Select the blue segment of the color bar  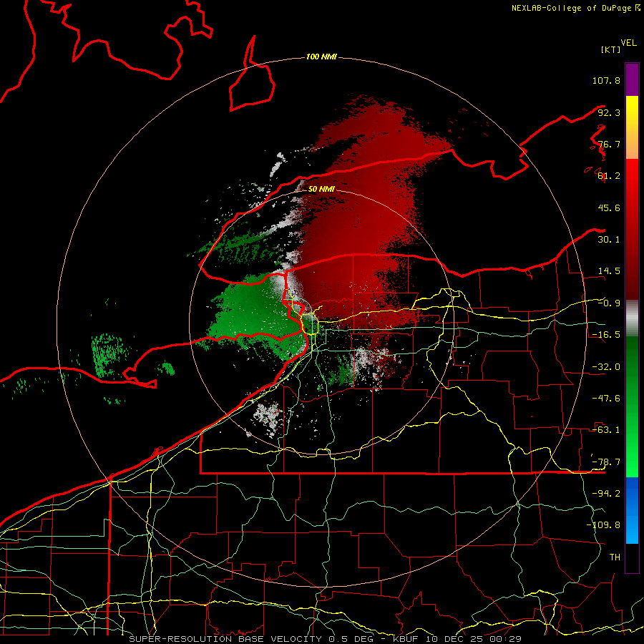click(632, 510)
